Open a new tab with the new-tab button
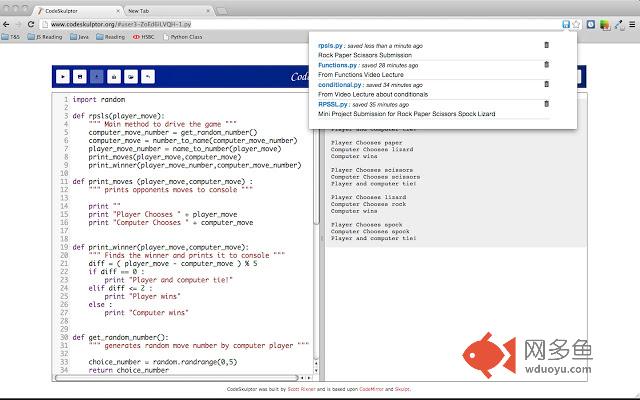 222,11
